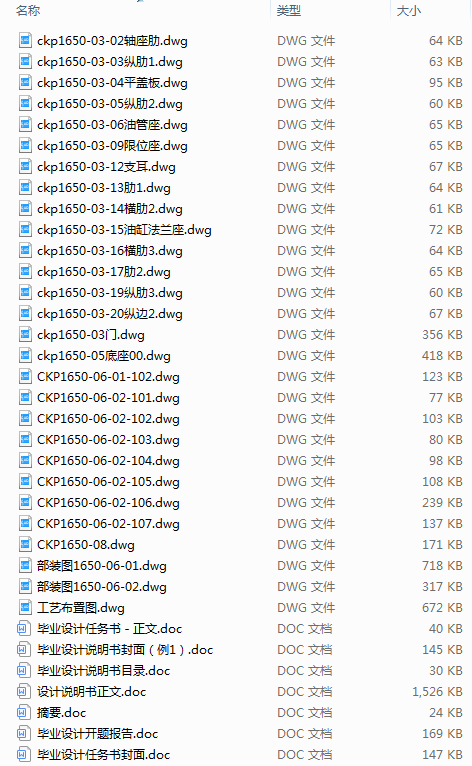Select the file icon for ckp1650-03门.dwg
This screenshot has width=472, height=766.
pyautogui.click(x=25, y=335)
